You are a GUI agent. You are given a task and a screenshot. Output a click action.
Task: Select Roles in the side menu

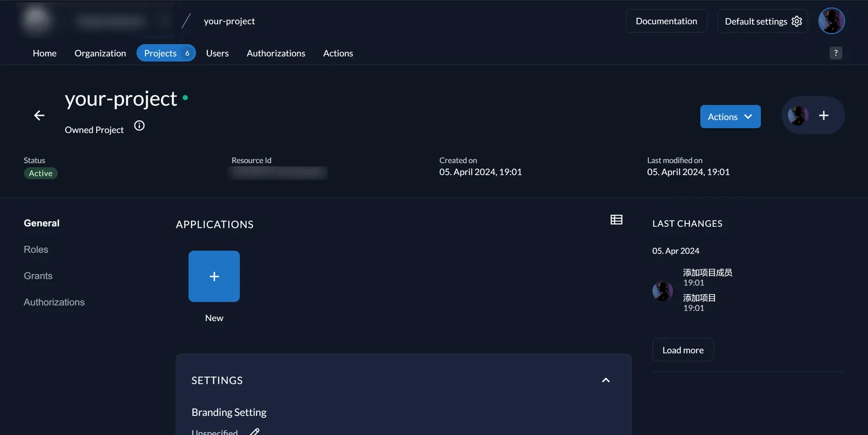point(36,250)
